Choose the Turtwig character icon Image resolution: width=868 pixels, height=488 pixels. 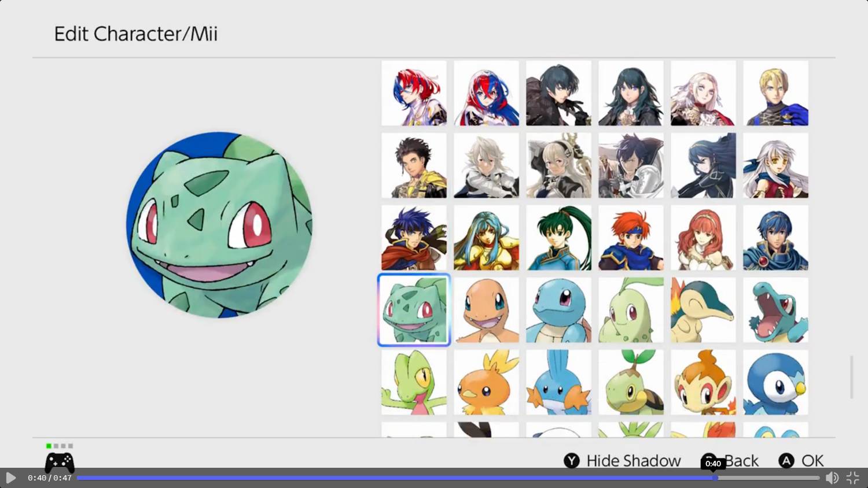tap(631, 382)
